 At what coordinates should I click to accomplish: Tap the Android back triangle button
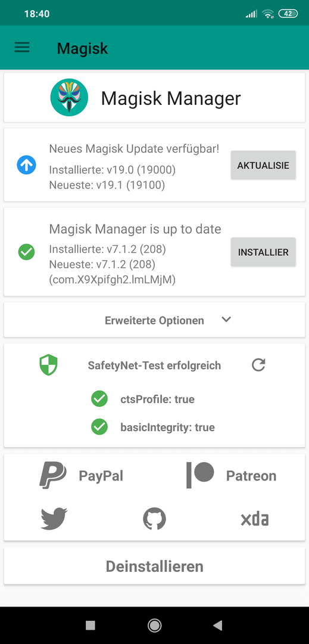tap(218, 626)
